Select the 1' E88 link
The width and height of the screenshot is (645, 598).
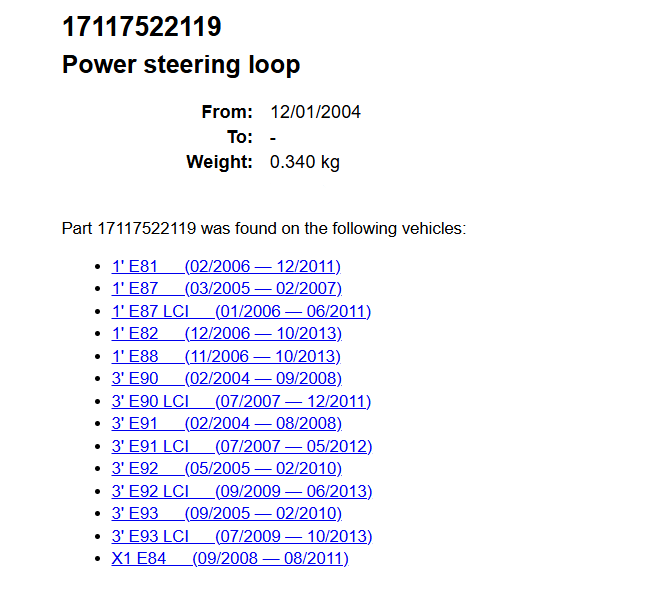[x=226, y=356]
